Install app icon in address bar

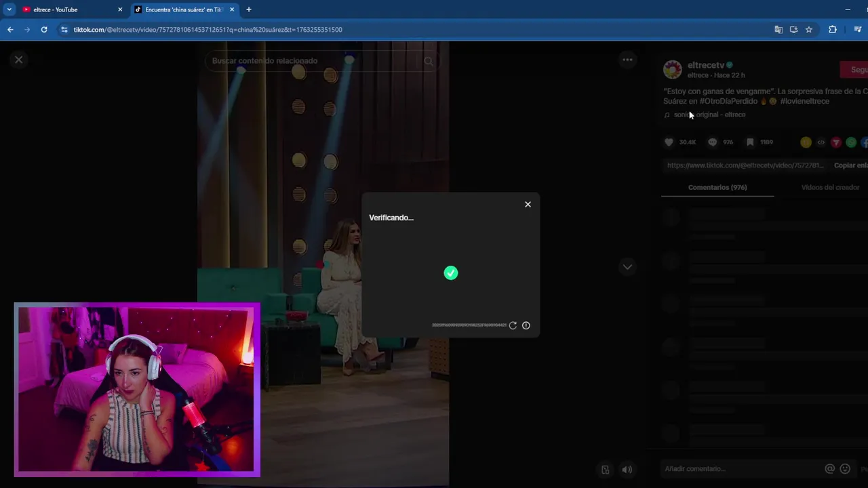(x=793, y=30)
